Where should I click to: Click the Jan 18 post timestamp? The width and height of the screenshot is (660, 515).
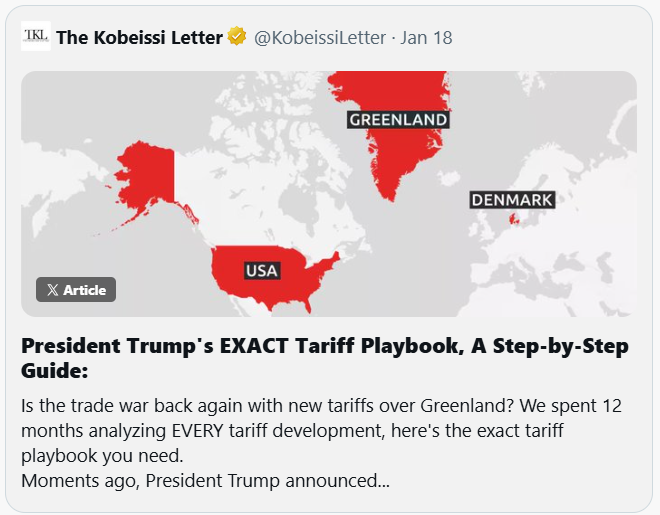(x=426, y=38)
